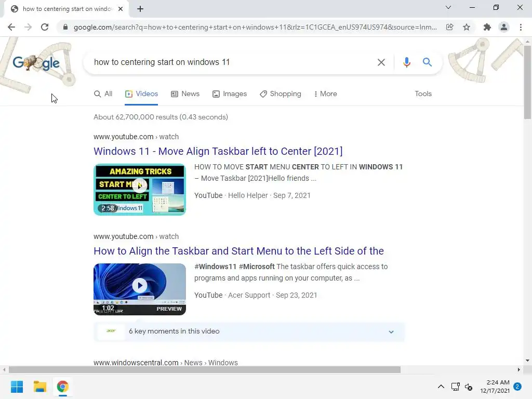This screenshot has height=399, width=532.
Task: Open the Extensions puzzle icon
Action: [x=487, y=27]
